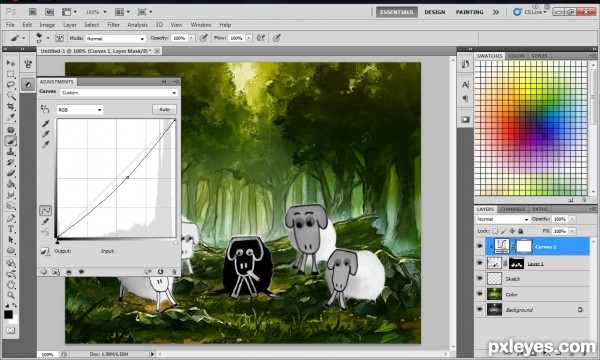This screenshot has height=360, width=600.
Task: Click the on-image adjustment hand in Curves
Action: coord(45,109)
